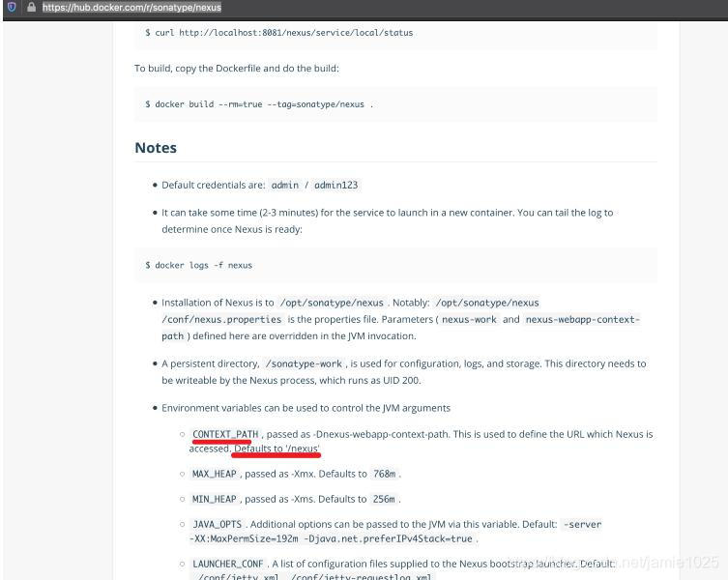The image size is (728, 580).
Task: Click the docker logs -f nexus command
Action: (x=199, y=265)
